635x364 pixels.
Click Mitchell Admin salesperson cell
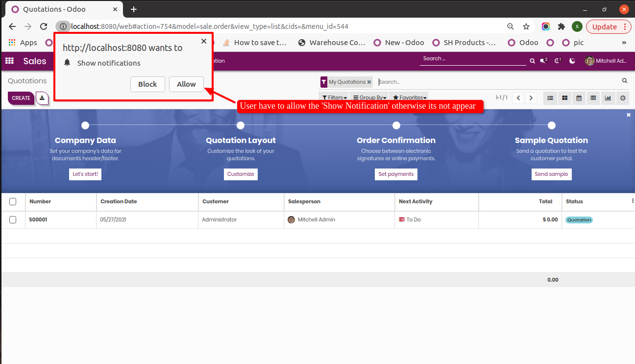tap(340, 219)
